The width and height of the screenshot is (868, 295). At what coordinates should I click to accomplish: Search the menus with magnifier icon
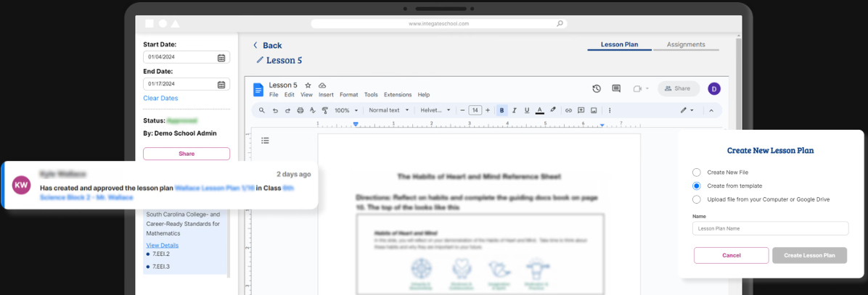[x=262, y=110]
